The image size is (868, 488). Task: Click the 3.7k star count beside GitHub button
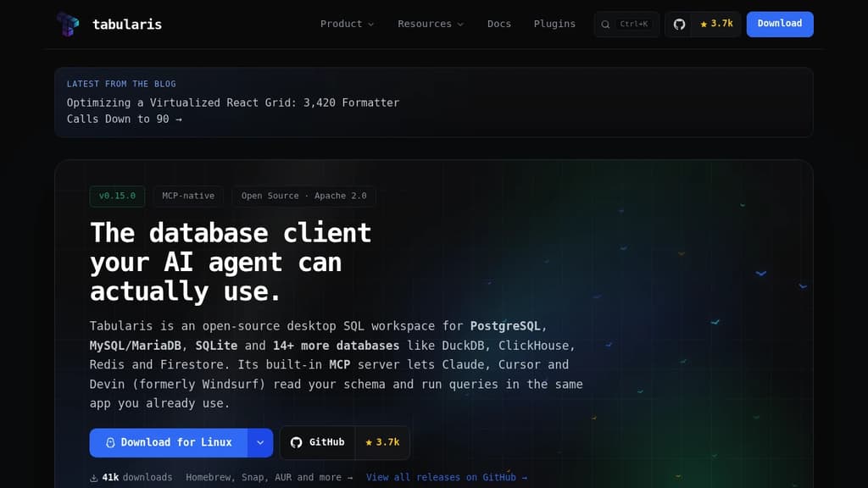click(382, 442)
